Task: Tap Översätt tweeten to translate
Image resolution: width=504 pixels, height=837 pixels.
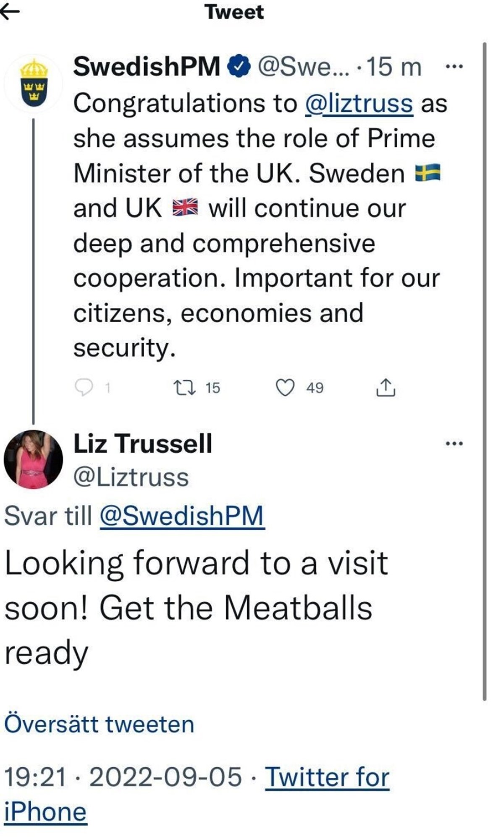Action: point(99,724)
